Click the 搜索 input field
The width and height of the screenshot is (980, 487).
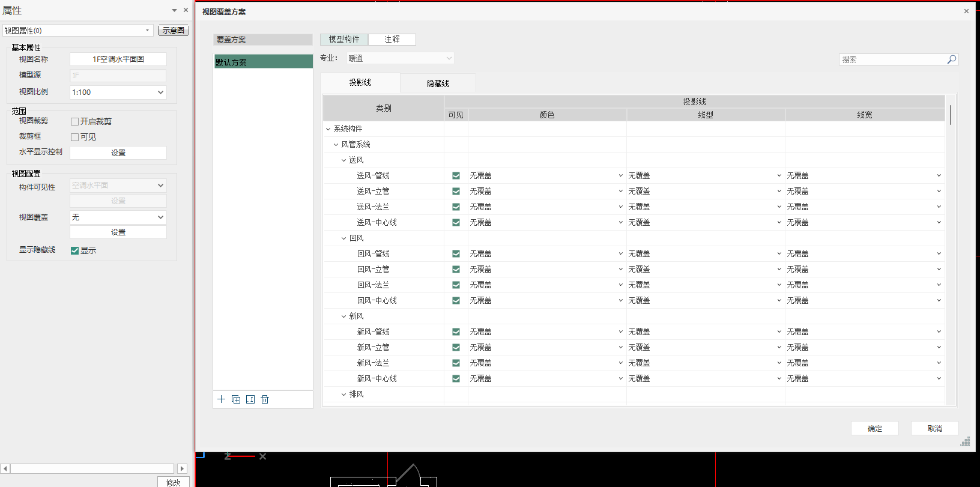(892, 59)
